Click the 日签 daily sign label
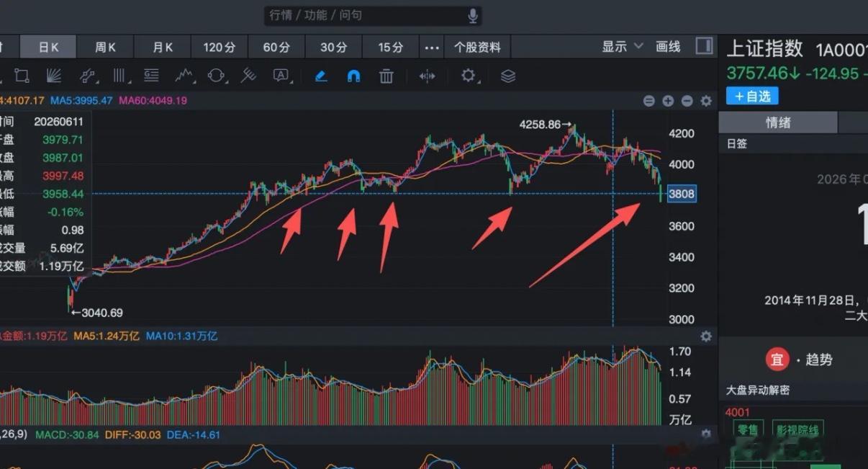This screenshot has height=469, width=868. click(x=737, y=144)
